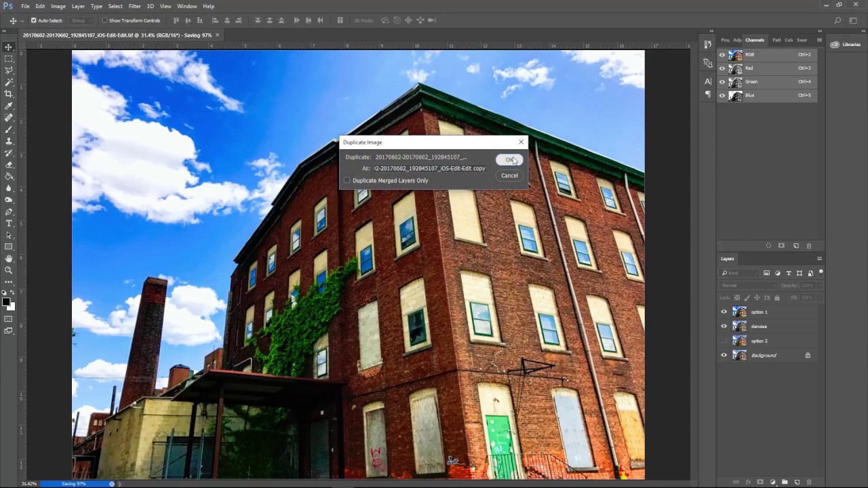Toggle the Auto-Select checkbox
This screenshot has height=488, width=868.
[x=33, y=20]
